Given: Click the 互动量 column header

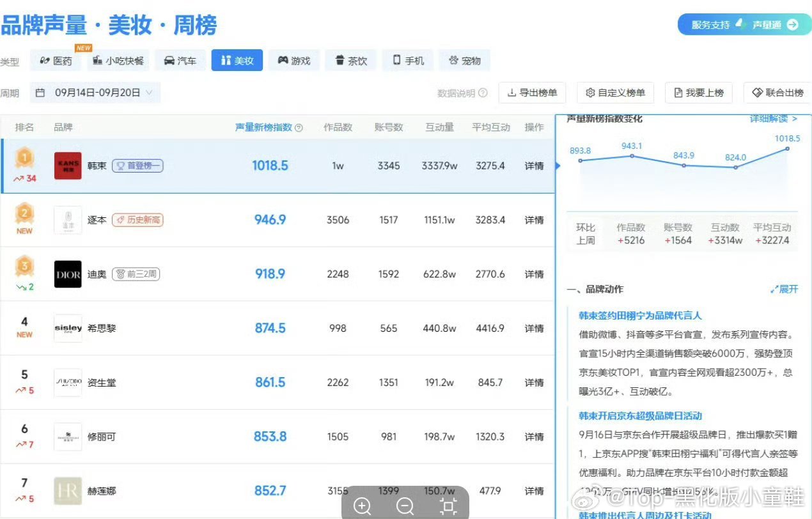Looking at the screenshot, I should coord(439,127).
